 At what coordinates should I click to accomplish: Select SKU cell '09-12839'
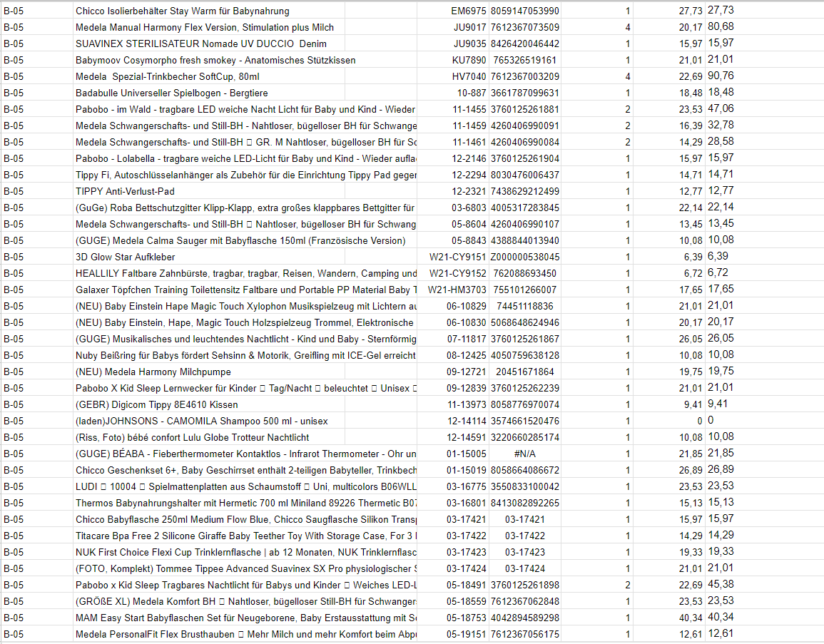[453, 388]
